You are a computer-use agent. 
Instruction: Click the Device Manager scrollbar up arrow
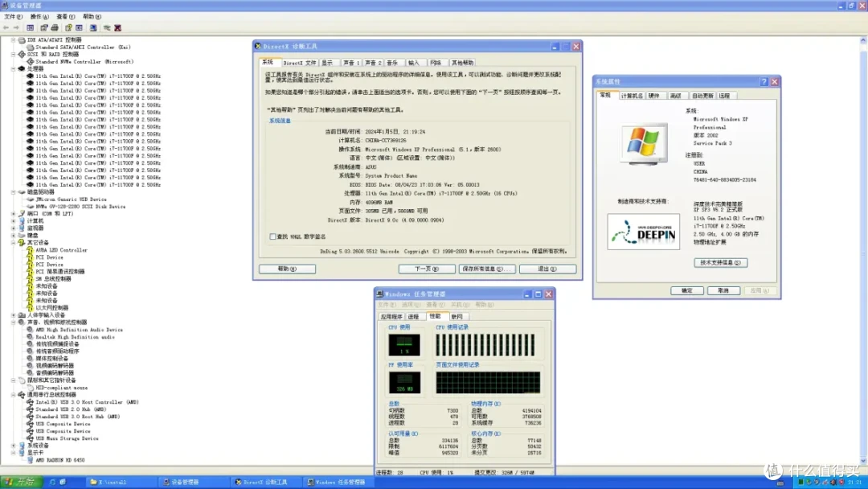[863, 40]
